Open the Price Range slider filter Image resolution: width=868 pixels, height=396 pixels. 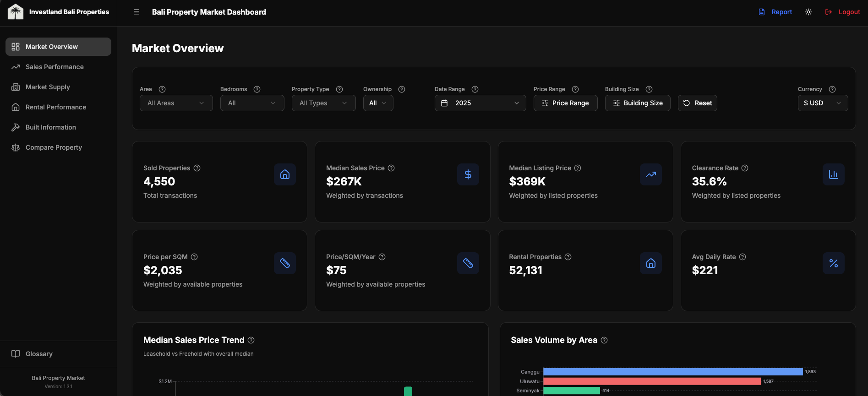click(565, 103)
